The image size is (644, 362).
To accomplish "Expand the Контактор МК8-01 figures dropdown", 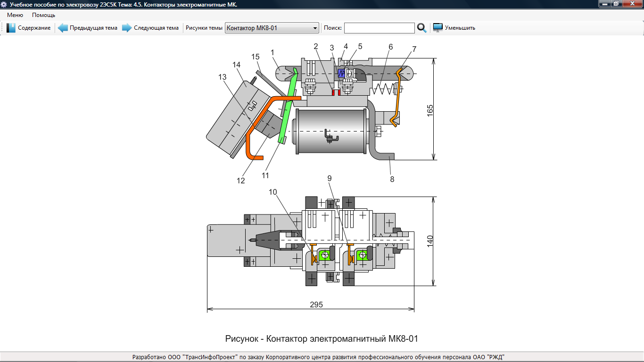I will click(272, 28).
